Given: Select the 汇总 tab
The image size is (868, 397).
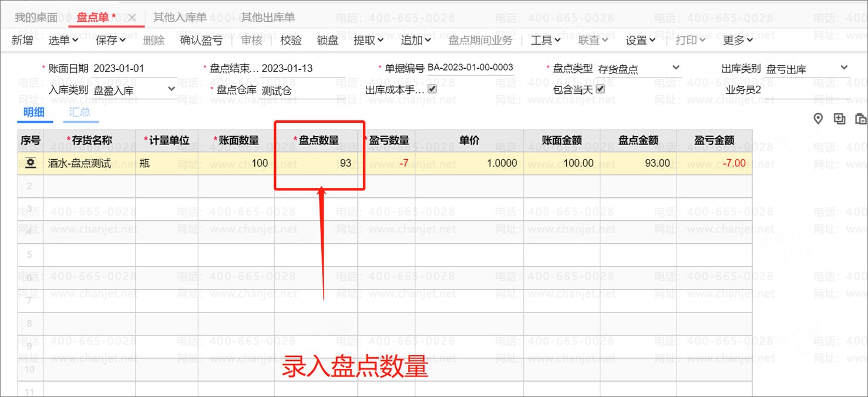Looking at the screenshot, I should (x=80, y=112).
